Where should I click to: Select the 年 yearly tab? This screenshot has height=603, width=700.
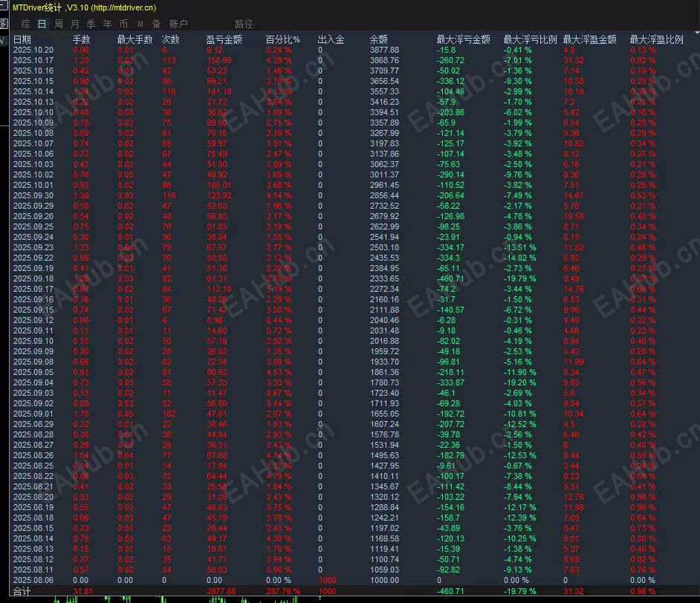pos(108,24)
